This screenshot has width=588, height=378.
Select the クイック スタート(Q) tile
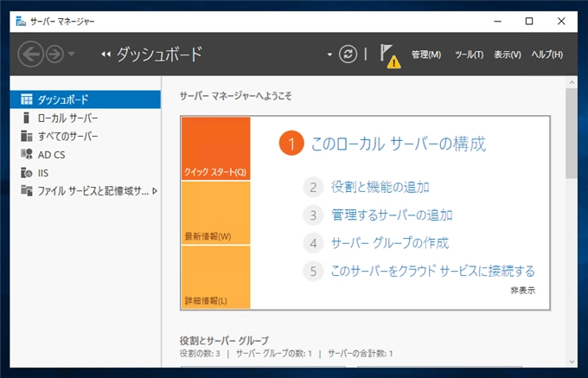click(215, 149)
